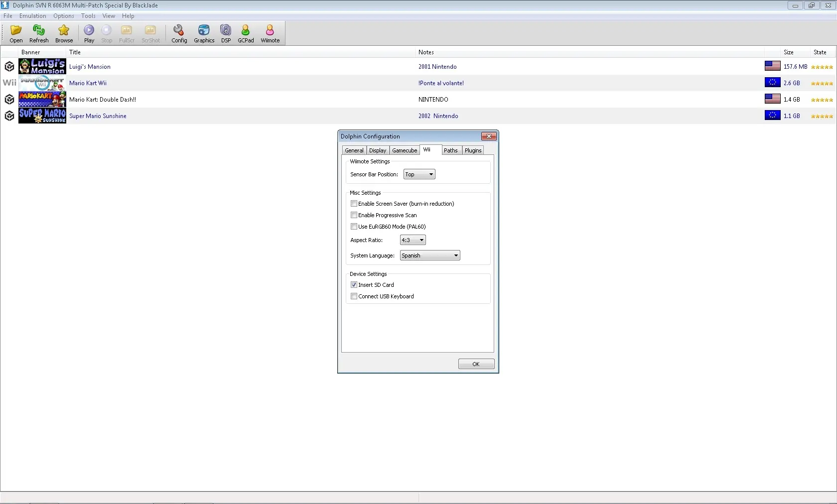Switch to the Display tab

[x=378, y=150]
